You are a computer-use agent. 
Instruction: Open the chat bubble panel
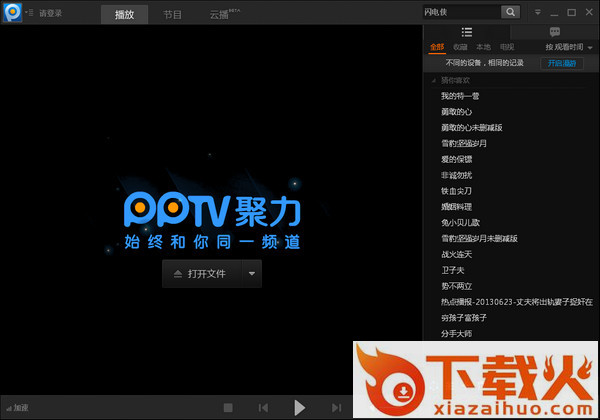555,32
